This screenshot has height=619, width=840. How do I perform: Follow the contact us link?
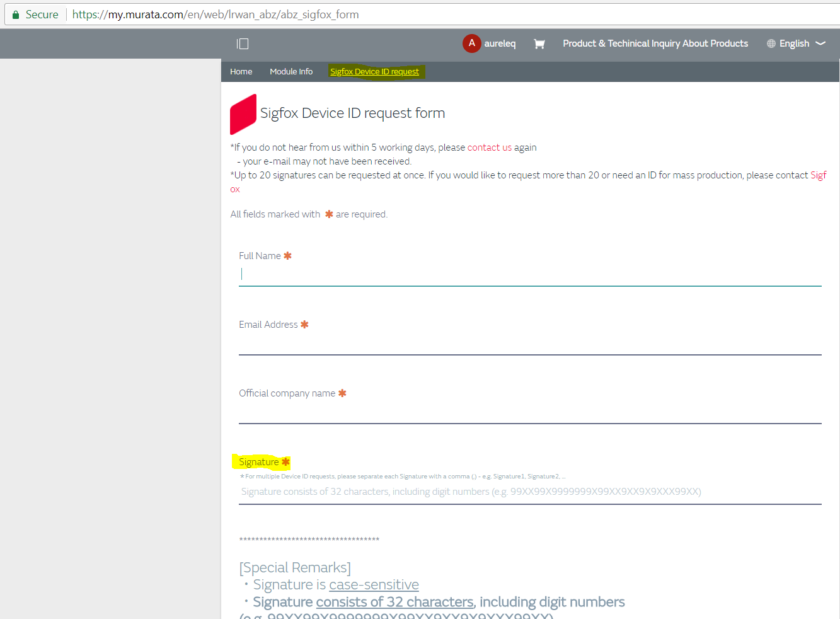click(489, 148)
